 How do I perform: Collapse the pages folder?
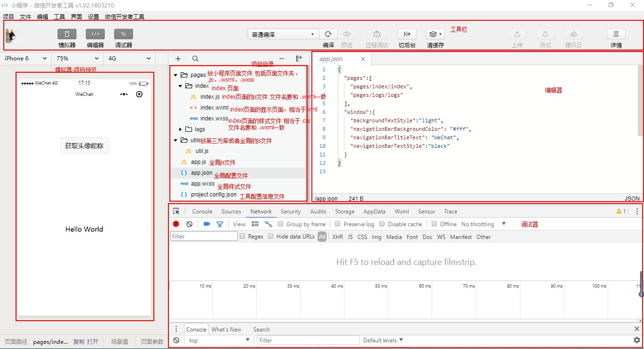coord(176,75)
